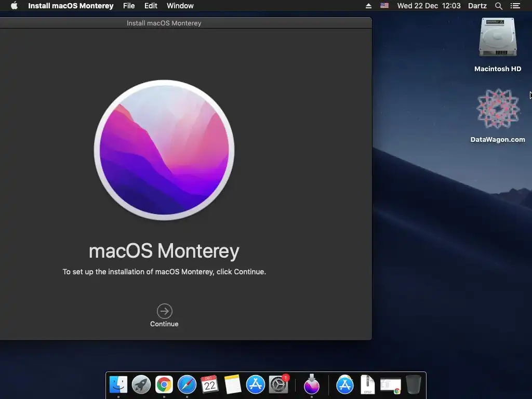The height and width of the screenshot is (399, 532).
Task: Open the Trash in the Dock
Action: click(414, 384)
